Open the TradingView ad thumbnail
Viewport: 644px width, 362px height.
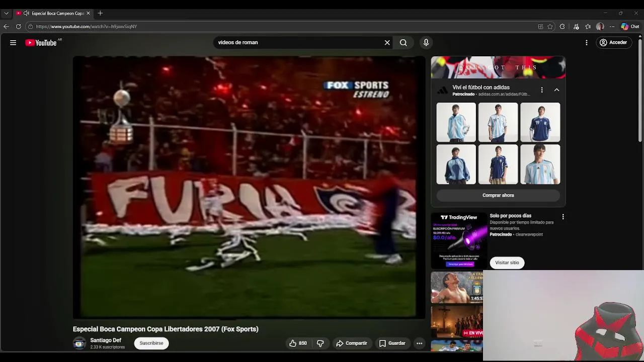point(459,241)
